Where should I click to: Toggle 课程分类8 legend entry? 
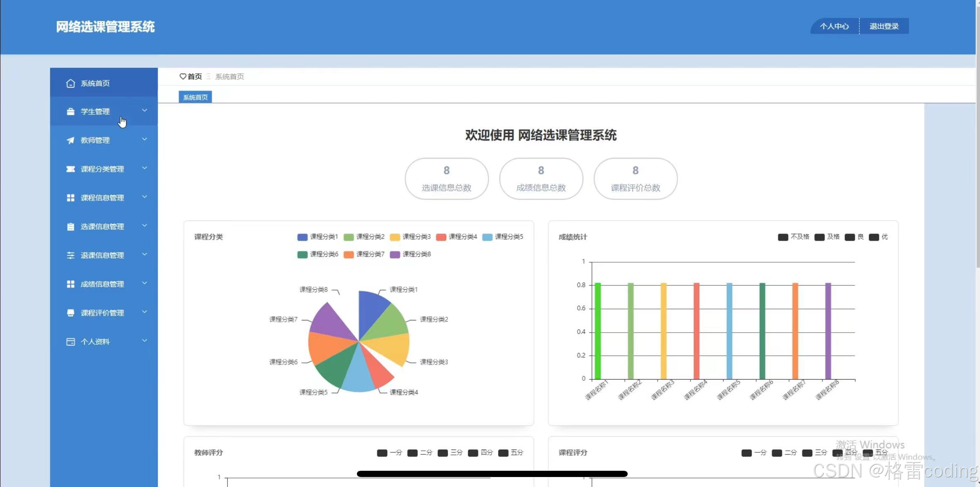[x=410, y=254]
